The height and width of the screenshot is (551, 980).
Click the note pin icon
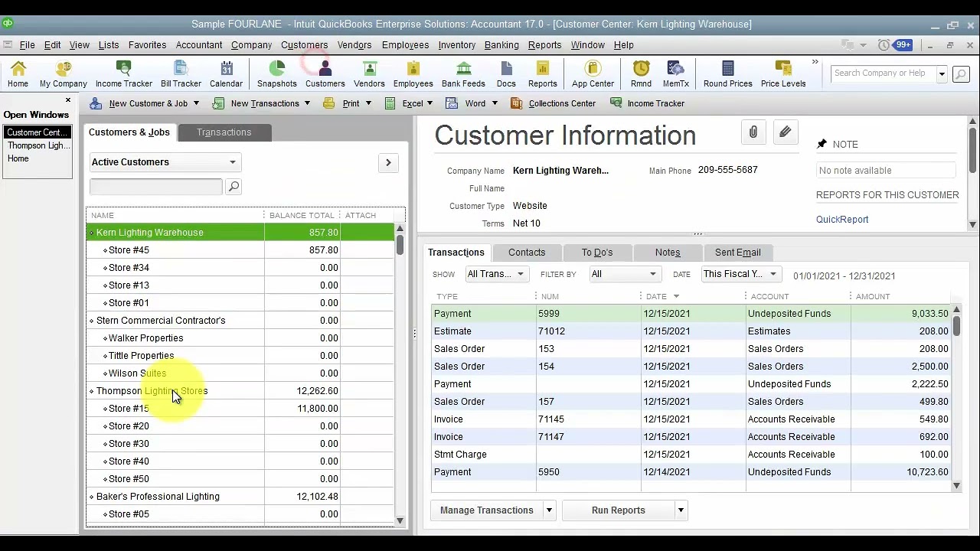click(822, 144)
